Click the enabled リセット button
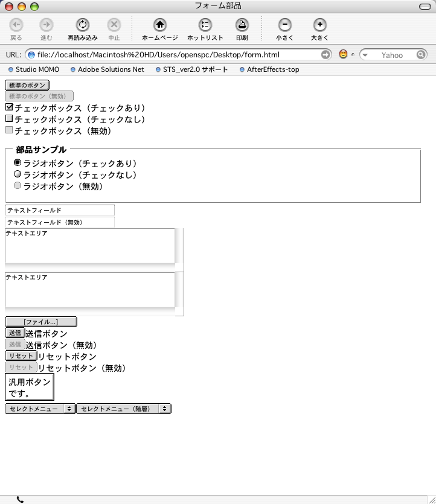Viewport: 436px width, 504px height. (x=21, y=356)
